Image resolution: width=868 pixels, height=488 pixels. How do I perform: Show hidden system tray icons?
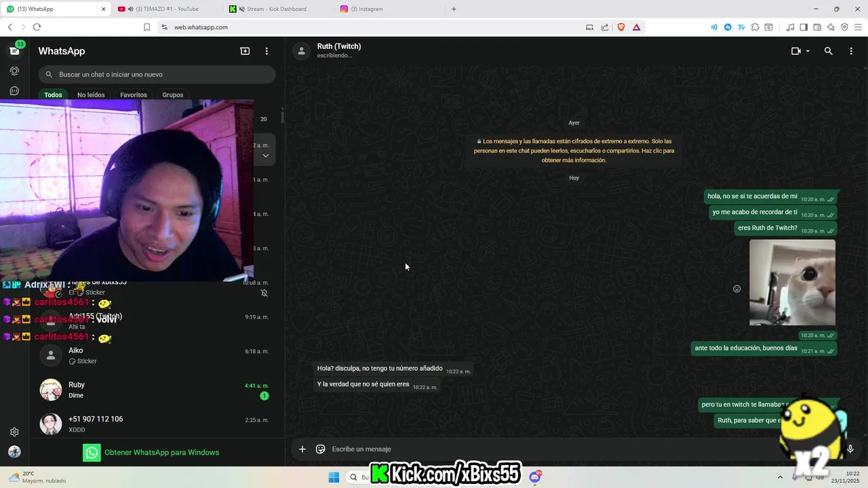click(x=780, y=477)
